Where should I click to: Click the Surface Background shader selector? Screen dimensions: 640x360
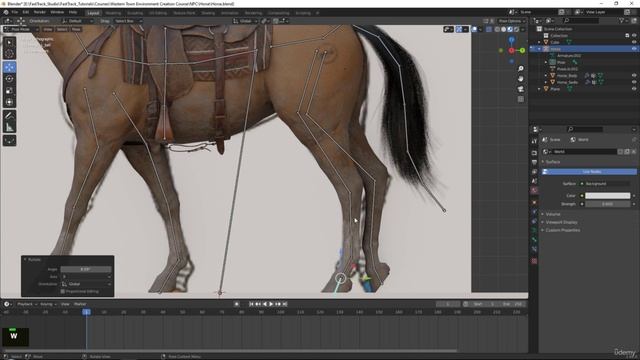[606, 184]
